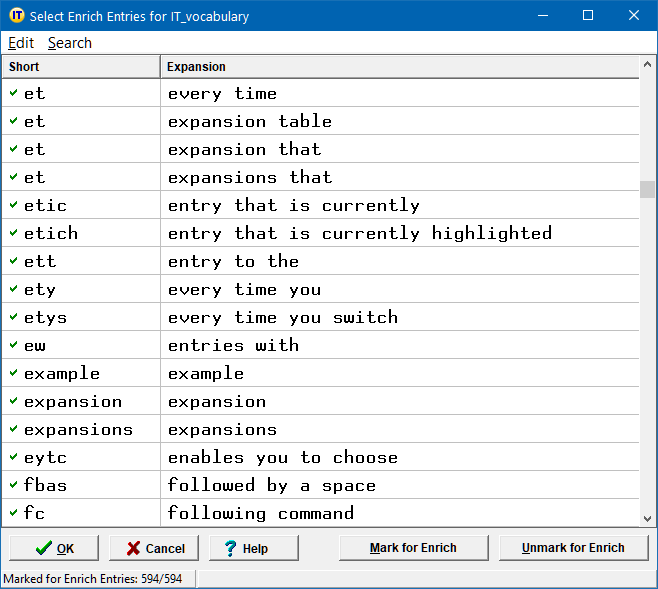658x589 pixels.
Task: Open the Search menu
Action: click(x=69, y=43)
